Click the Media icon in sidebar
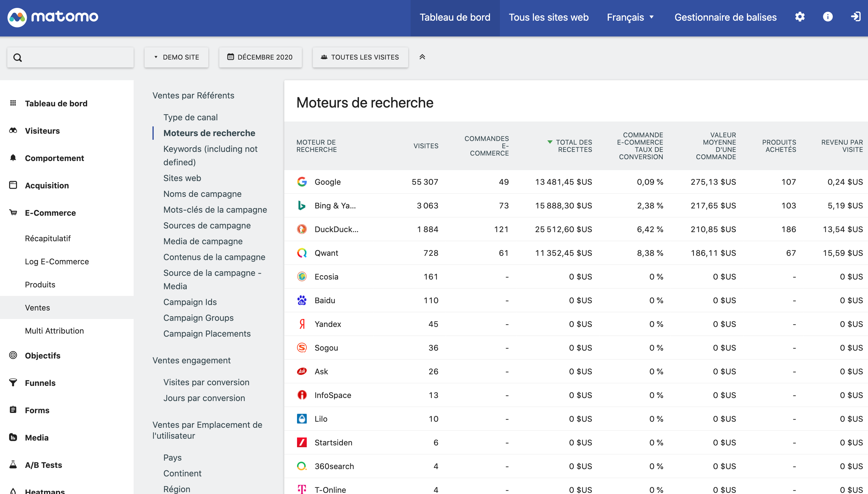This screenshot has height=494, width=868. tap(13, 437)
